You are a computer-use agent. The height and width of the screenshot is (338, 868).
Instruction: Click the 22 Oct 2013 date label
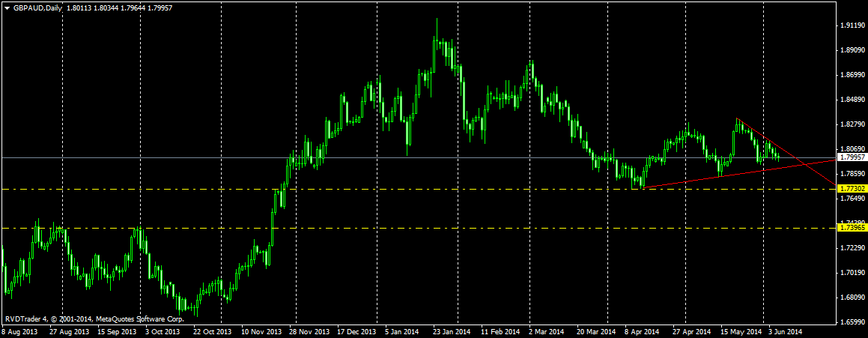211,332
